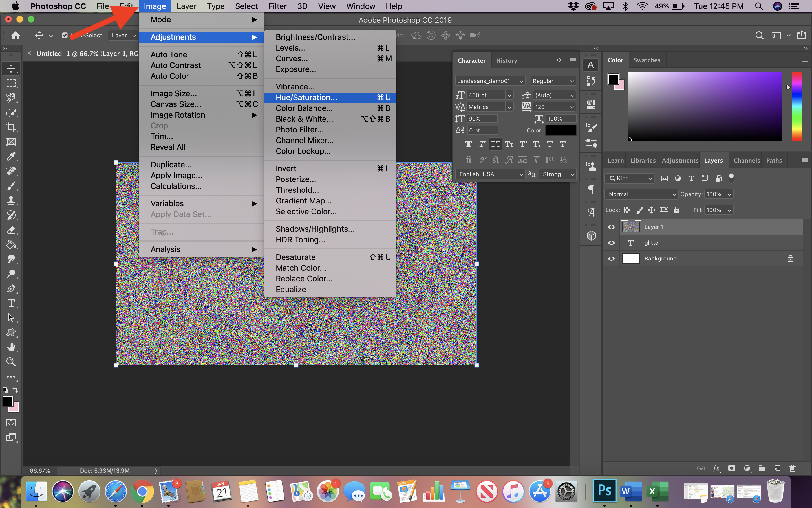This screenshot has width=812, height=508.
Task: Select the Zoom tool
Action: pyautogui.click(x=11, y=362)
